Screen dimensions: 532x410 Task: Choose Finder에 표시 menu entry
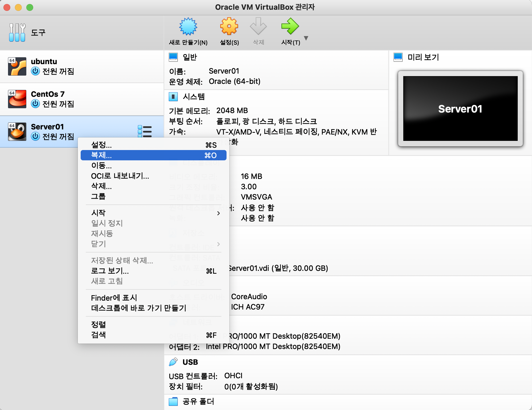154,298
